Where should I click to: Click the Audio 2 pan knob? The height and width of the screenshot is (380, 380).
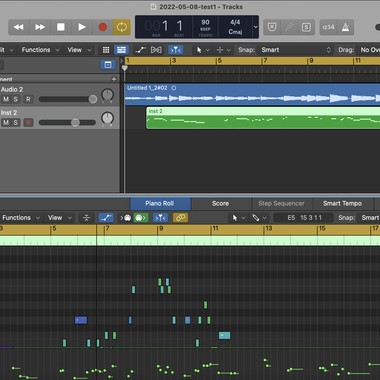pos(107,95)
